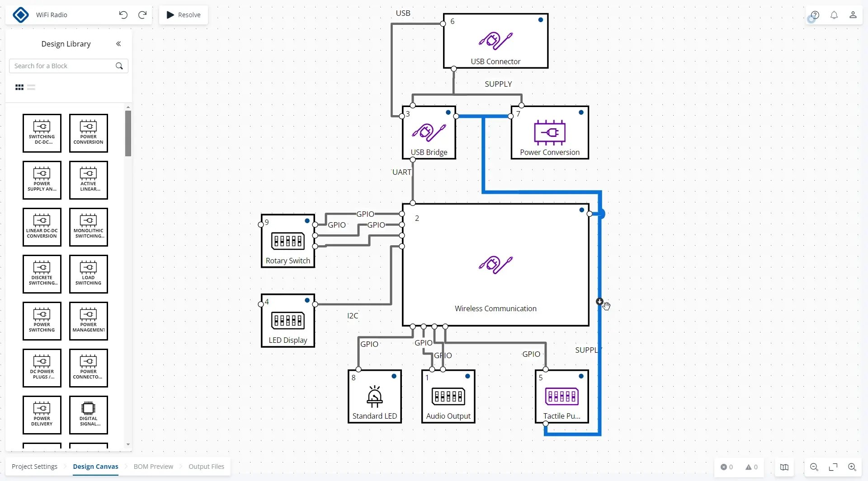Screen dimensions: 868x481
Task: Select the Digital Signal library block
Action: (89, 415)
